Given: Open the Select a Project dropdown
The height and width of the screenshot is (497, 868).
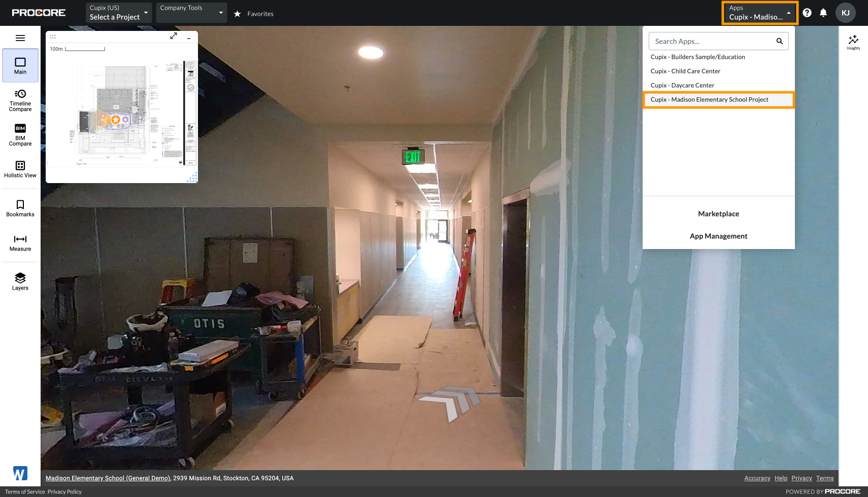Looking at the screenshot, I should (x=119, y=13).
